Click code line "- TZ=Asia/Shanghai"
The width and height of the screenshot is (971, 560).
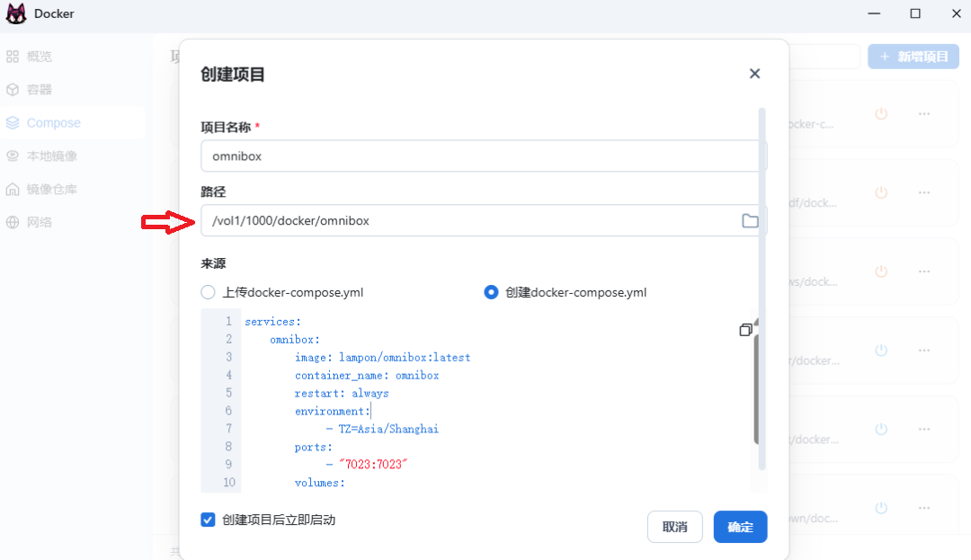(x=382, y=429)
